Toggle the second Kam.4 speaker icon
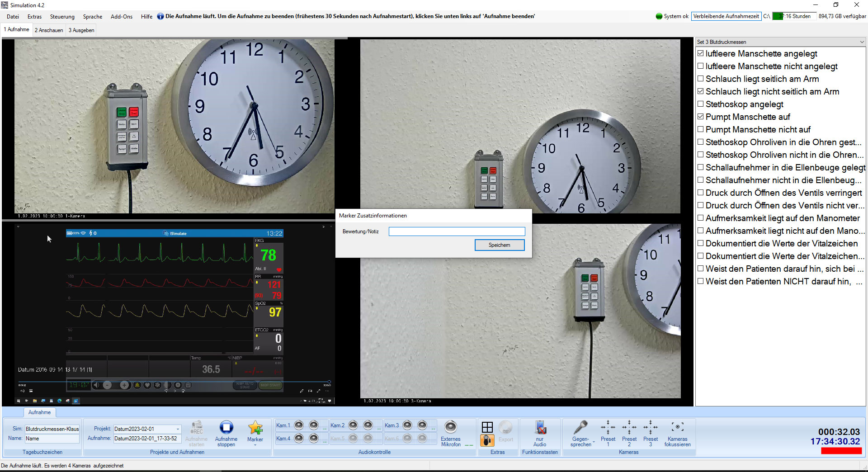This screenshot has height=472, width=868. coord(314,438)
